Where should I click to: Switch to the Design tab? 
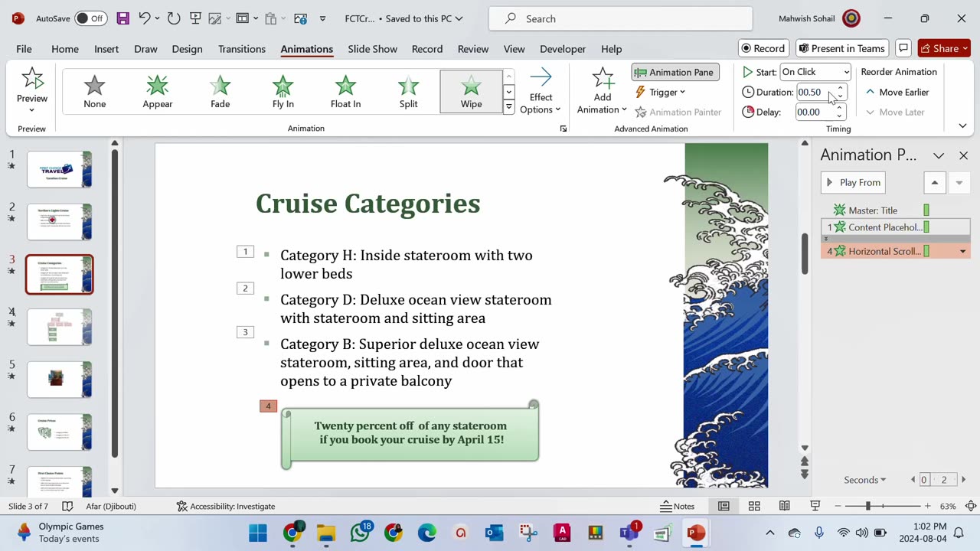click(x=187, y=49)
